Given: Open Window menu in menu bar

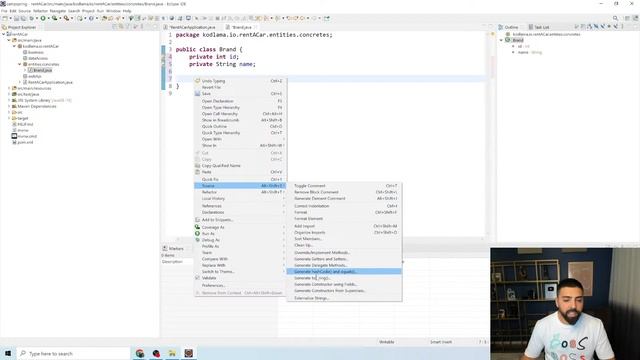Looking at the screenshot, I should point(113,11).
